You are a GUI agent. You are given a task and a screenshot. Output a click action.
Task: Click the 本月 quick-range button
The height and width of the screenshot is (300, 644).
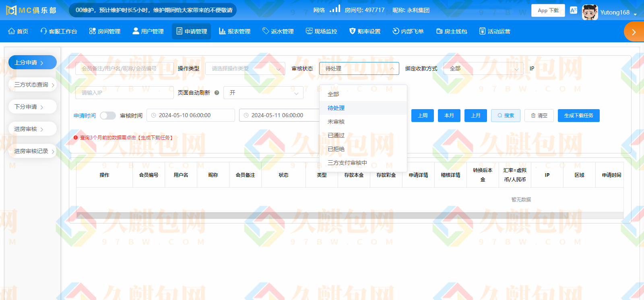click(449, 116)
